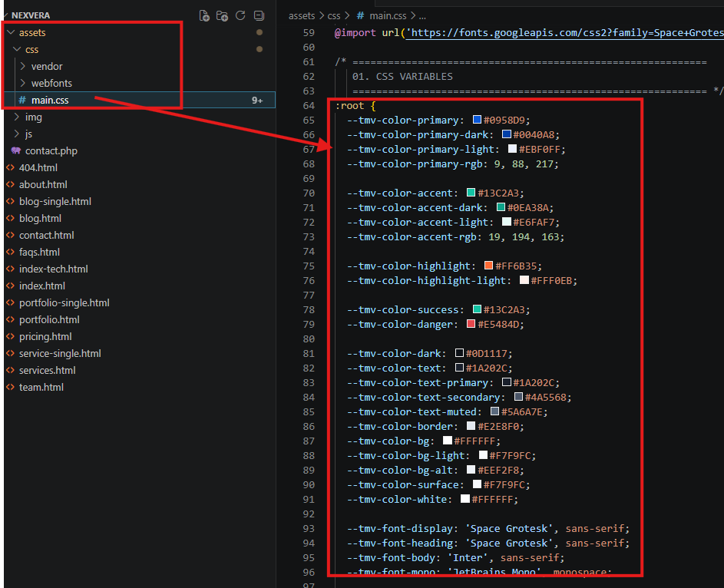The width and height of the screenshot is (724, 588).
Task: Click the accent color swatch on line 70
Action: [471, 193]
